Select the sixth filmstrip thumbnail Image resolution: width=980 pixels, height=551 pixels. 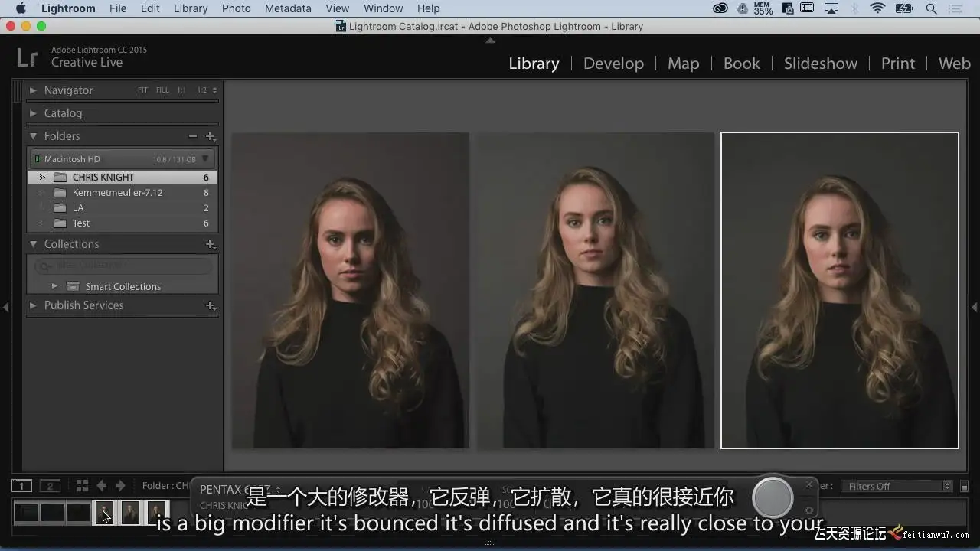pos(157,512)
